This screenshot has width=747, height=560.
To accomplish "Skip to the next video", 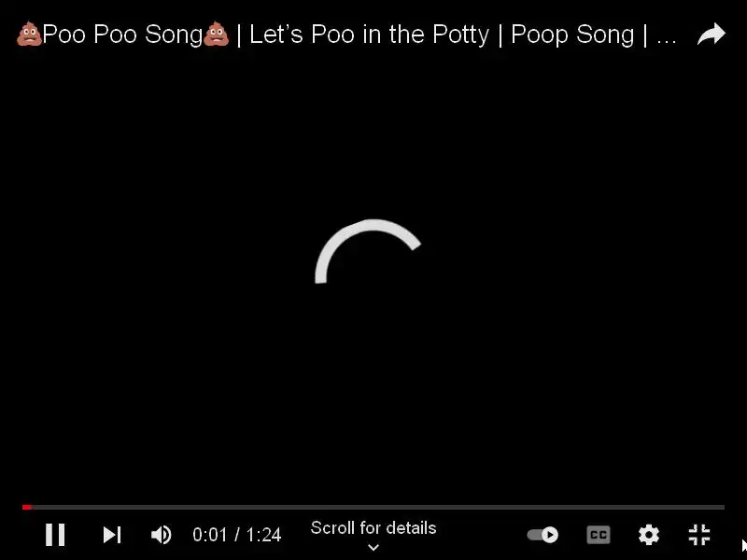I will (x=112, y=534).
